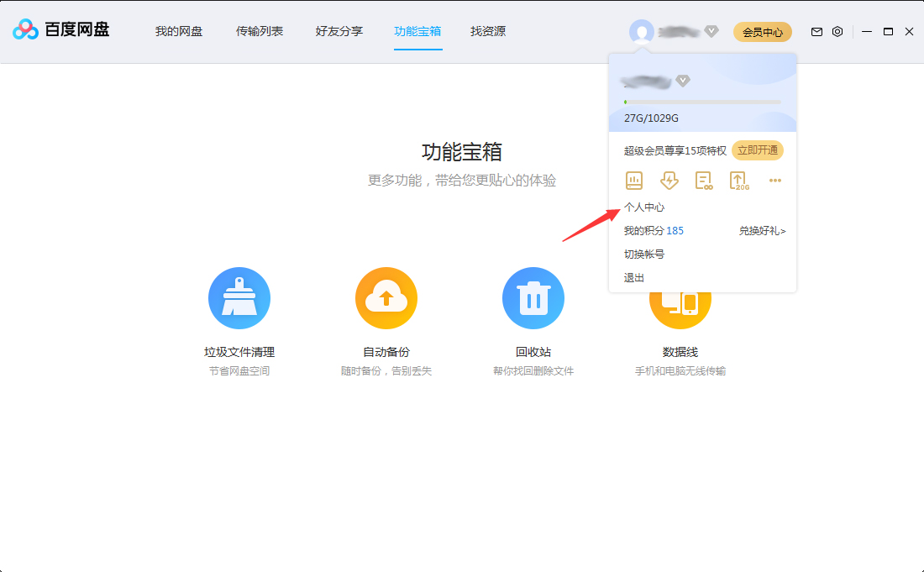Expand the avatar dropdown arrow in title bar

pyautogui.click(x=711, y=32)
